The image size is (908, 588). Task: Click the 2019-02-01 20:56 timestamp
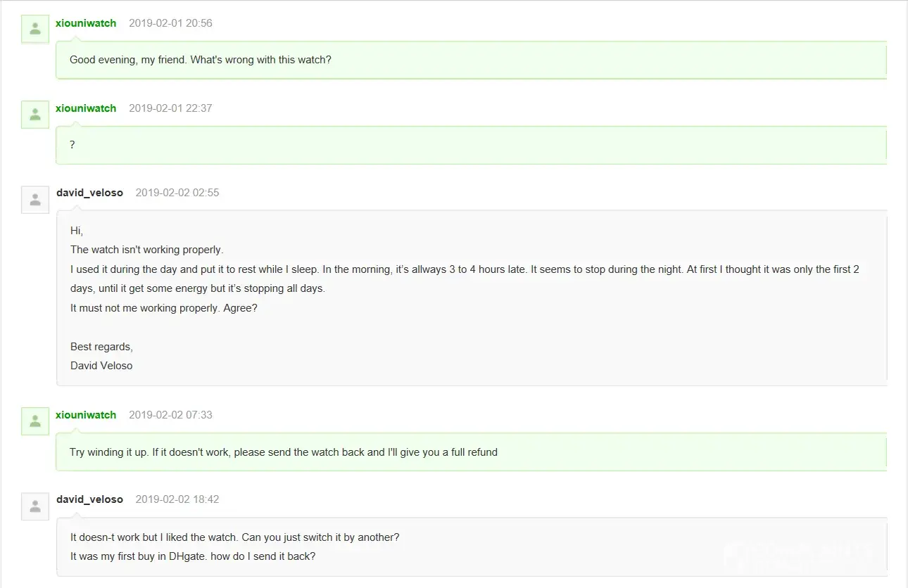tap(170, 23)
